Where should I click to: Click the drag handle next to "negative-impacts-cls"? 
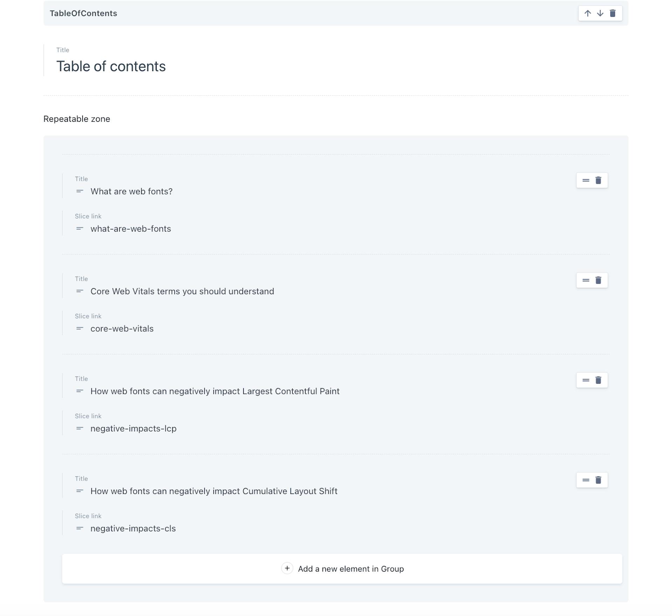79,528
